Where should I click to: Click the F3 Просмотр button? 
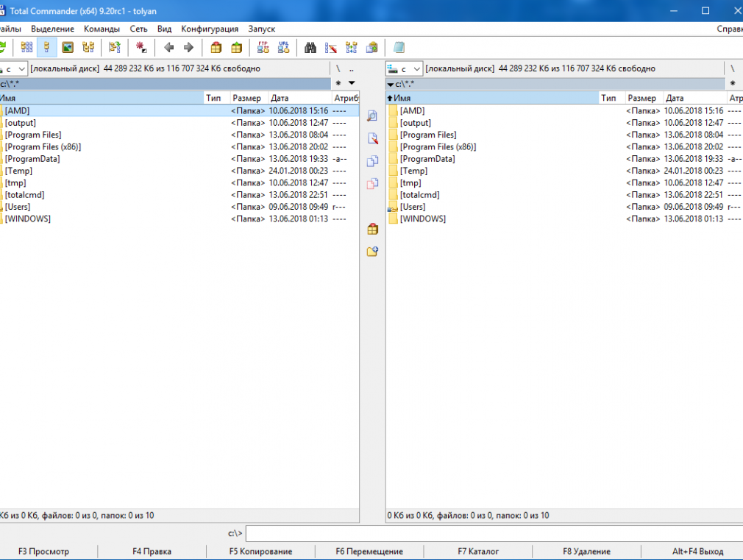pos(43,551)
